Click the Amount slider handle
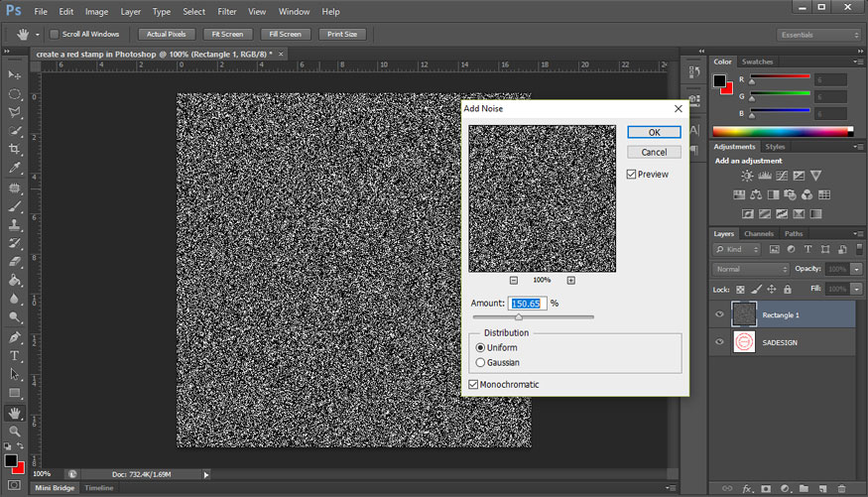 click(518, 317)
